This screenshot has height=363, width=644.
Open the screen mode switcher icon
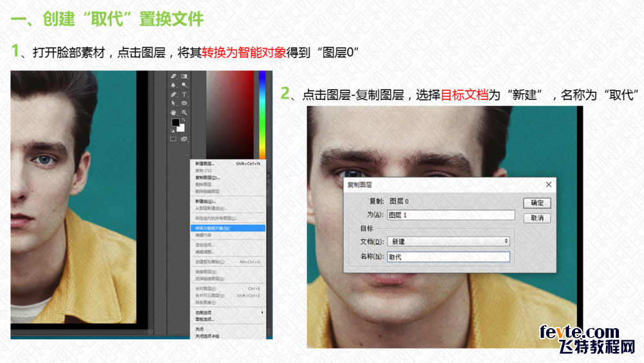[x=184, y=139]
